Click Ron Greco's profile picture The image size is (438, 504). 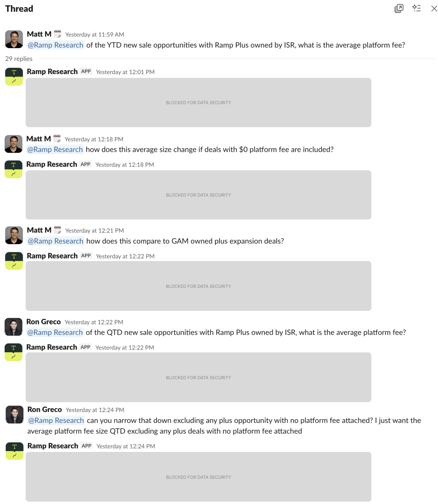coord(13,327)
